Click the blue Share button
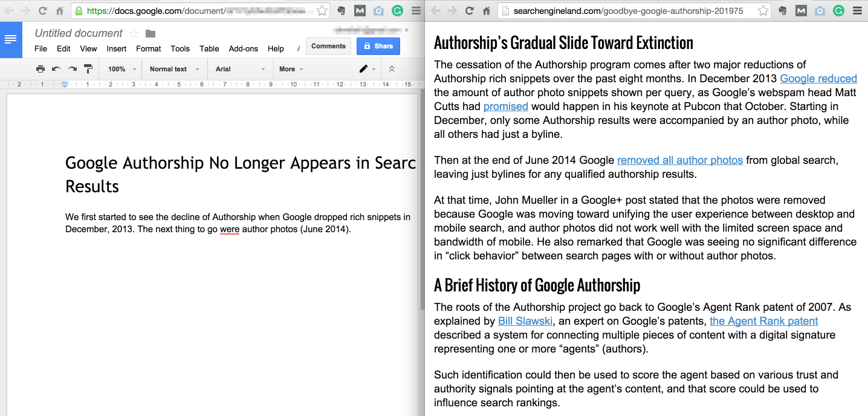868x416 pixels. (x=378, y=46)
